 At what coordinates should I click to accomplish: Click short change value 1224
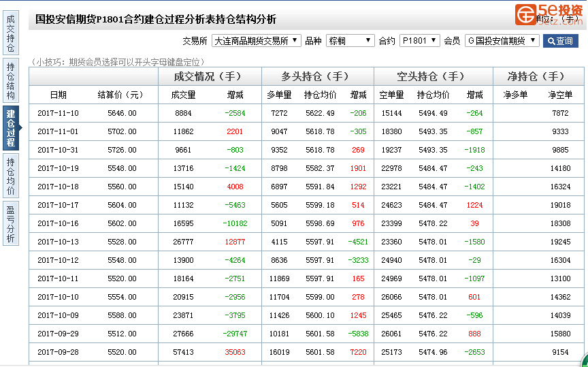[474, 205]
